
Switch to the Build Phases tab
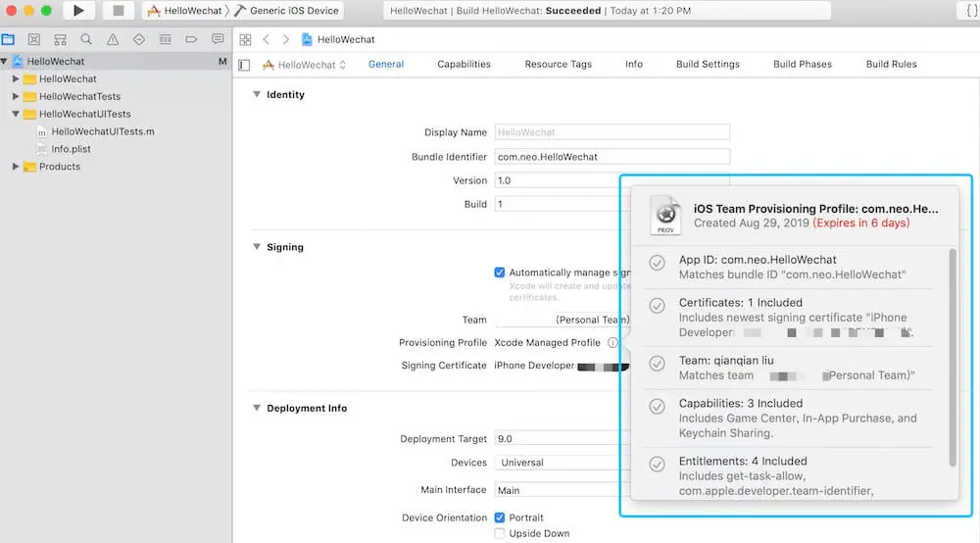803,64
